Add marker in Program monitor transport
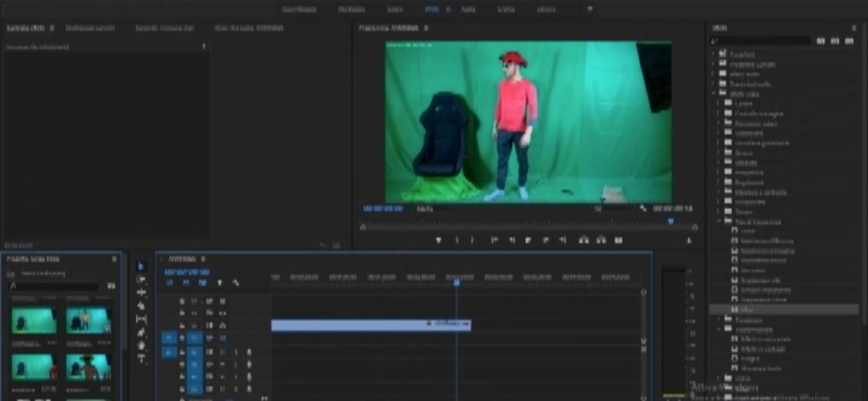868x401 pixels. pyautogui.click(x=439, y=240)
